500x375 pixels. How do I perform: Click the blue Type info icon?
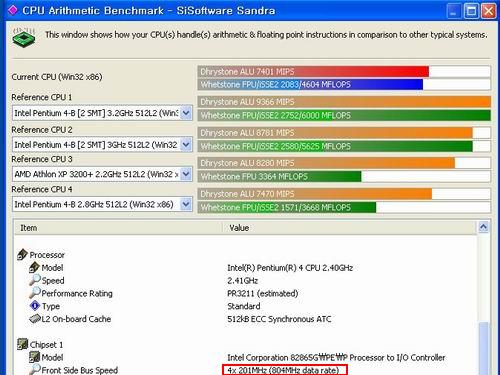pyautogui.click(x=35, y=306)
